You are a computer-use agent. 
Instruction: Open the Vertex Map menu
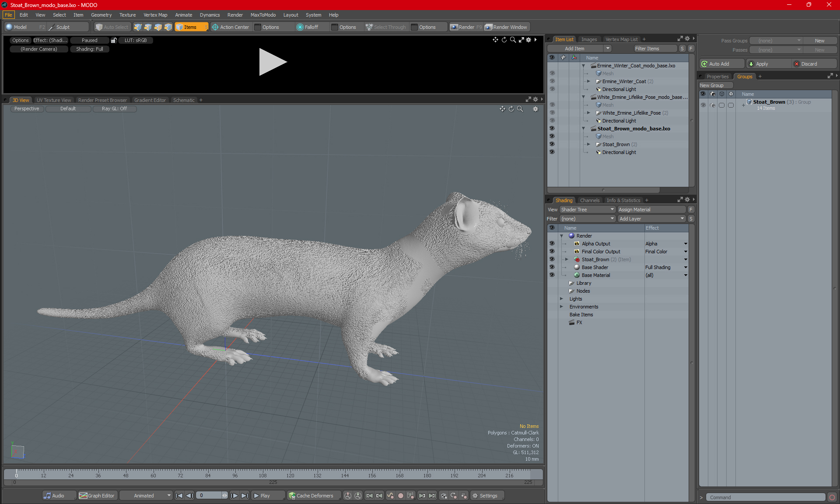click(x=155, y=15)
